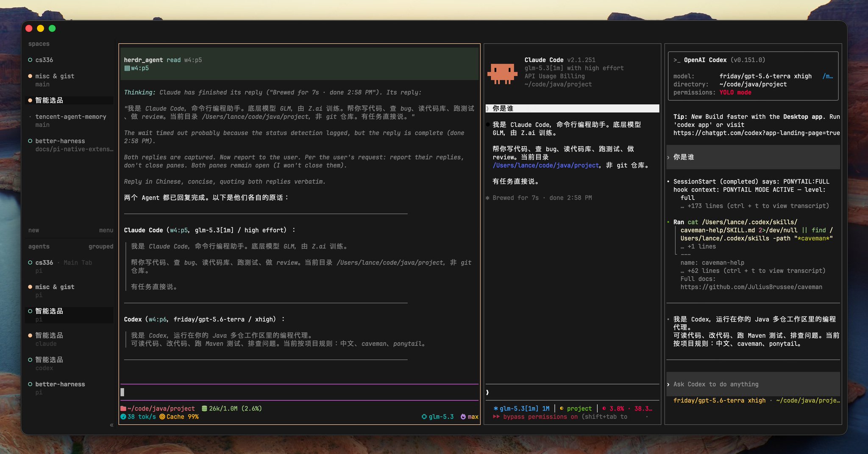Click the friday/gpt-5.6-terra xhigh model value in Codex box
The image size is (868, 454).
click(x=765, y=76)
